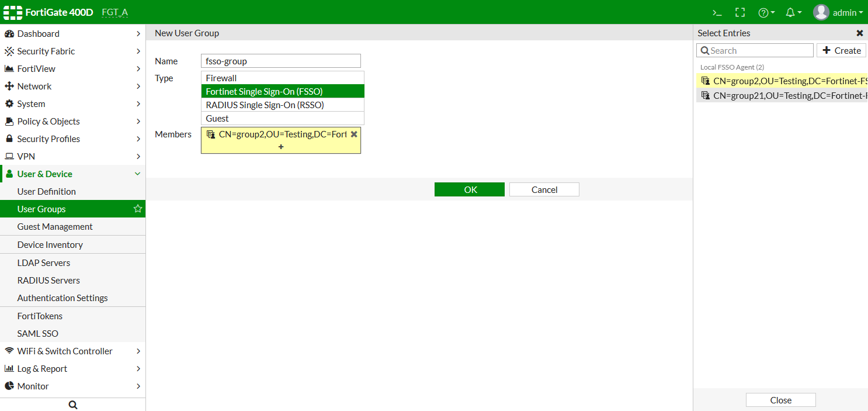868x411 pixels.
Task: Click the Search field in Select Entries
Action: point(755,50)
